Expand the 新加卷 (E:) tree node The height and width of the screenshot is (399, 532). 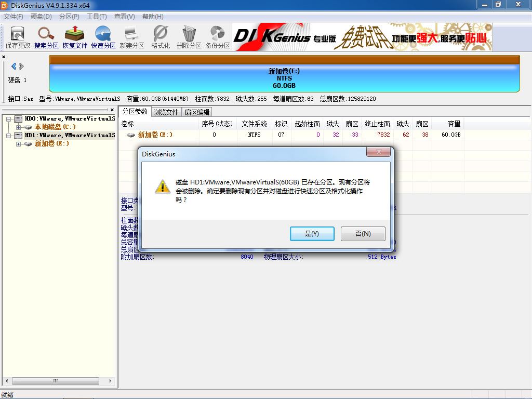coord(18,144)
